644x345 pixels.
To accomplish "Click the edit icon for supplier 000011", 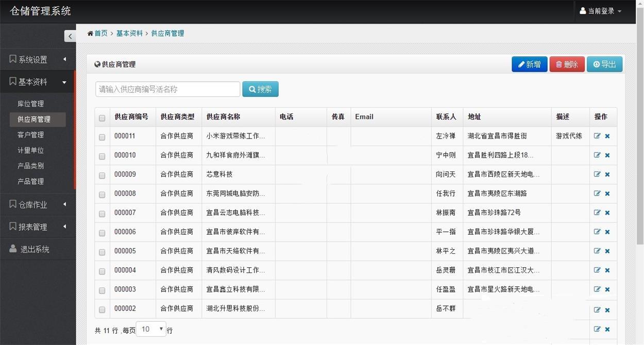I will tap(597, 136).
